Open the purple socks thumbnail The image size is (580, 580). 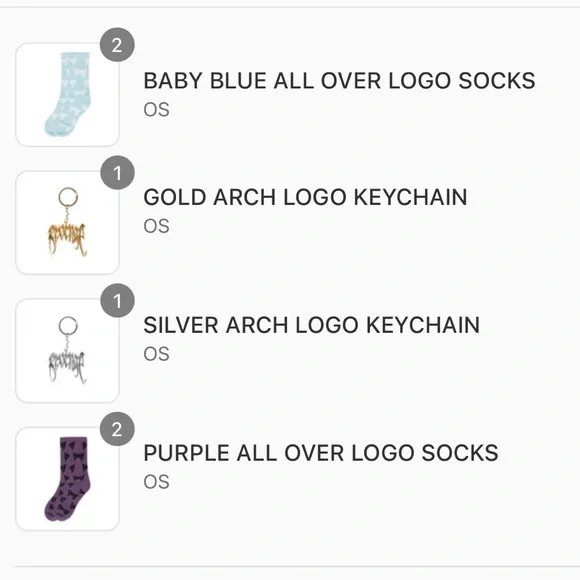click(67, 479)
